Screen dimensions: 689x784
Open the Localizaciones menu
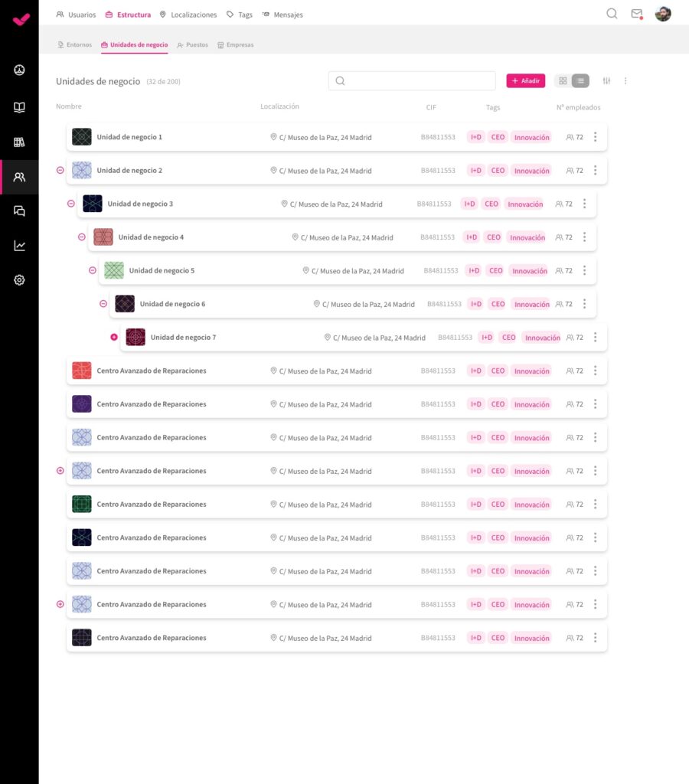(188, 15)
